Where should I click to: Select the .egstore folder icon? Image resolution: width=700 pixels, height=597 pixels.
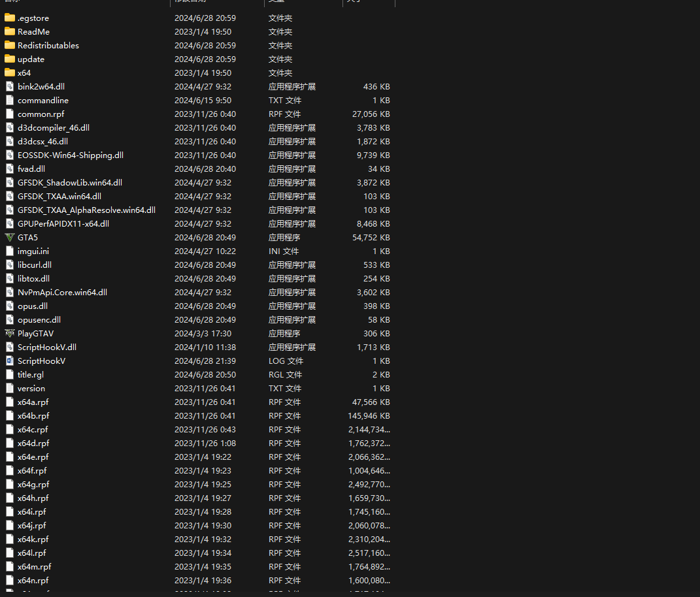(10, 18)
